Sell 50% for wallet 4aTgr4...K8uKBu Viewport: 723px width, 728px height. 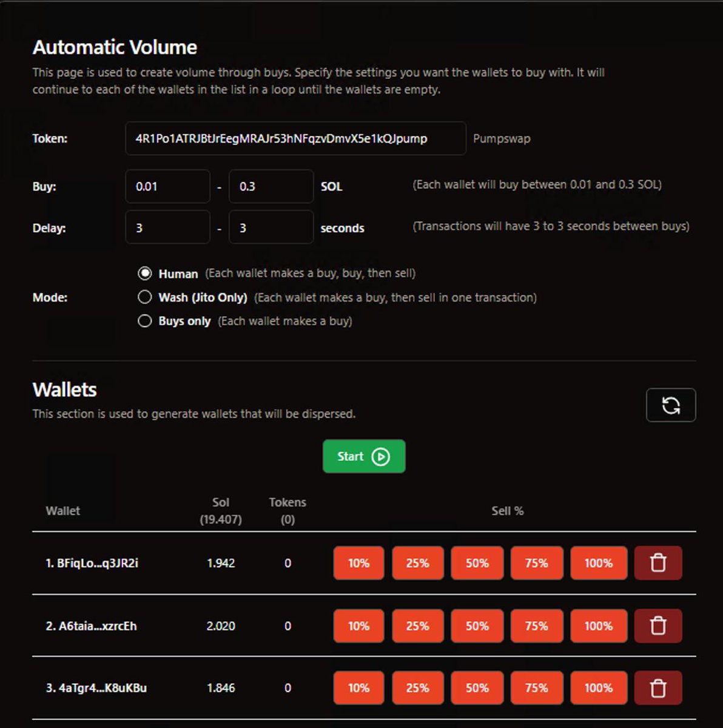tap(477, 688)
